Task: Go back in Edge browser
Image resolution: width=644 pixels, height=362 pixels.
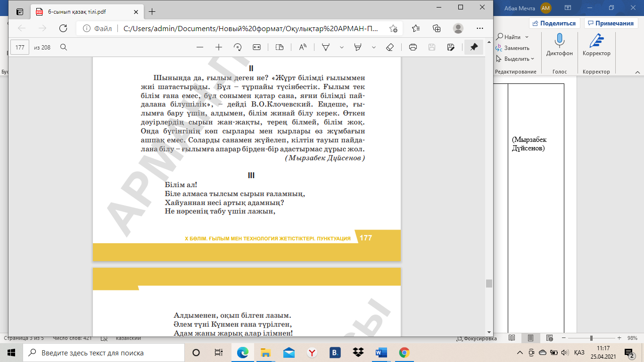Action: pos(22,28)
